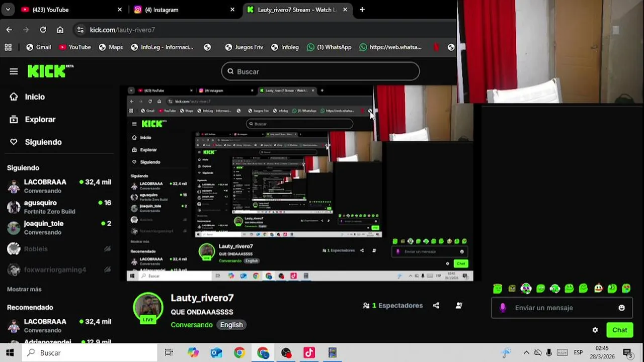Reload the current page
Image resolution: width=644 pixels, height=362 pixels.
[x=43, y=30]
